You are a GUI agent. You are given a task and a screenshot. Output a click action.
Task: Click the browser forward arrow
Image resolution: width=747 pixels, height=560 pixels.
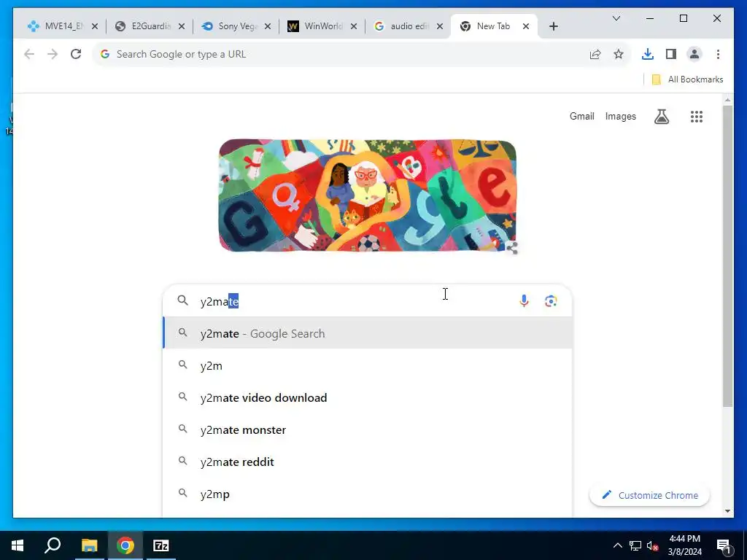point(53,54)
